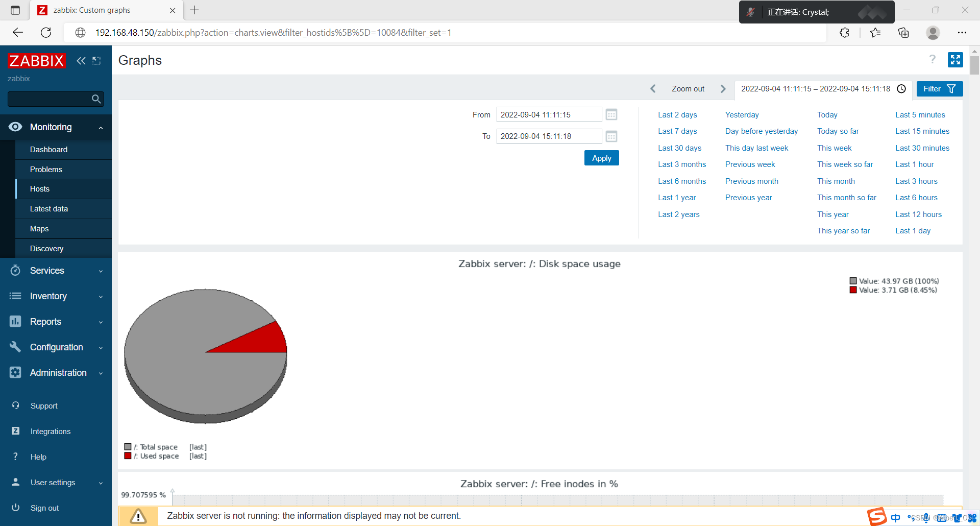Open calendar picker for To date
The height and width of the screenshot is (526, 980).
pos(611,136)
